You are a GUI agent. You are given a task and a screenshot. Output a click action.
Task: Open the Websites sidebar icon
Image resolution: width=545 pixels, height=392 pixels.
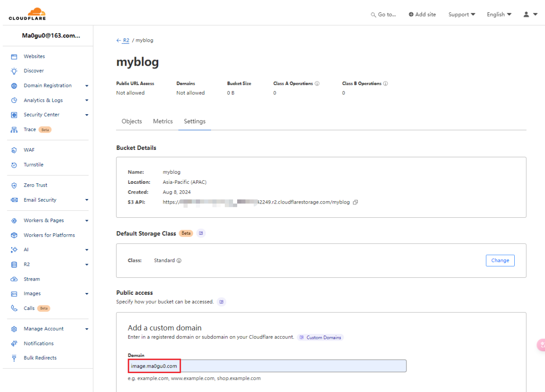(14, 57)
